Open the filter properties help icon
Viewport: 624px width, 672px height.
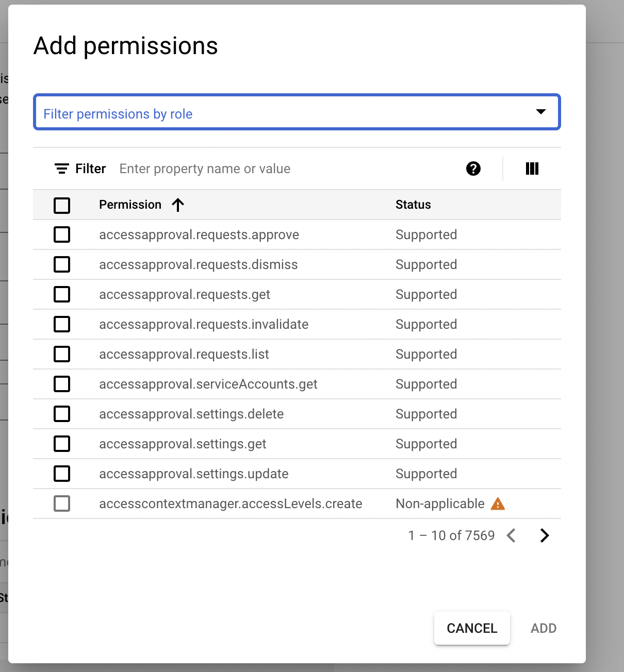click(x=473, y=169)
